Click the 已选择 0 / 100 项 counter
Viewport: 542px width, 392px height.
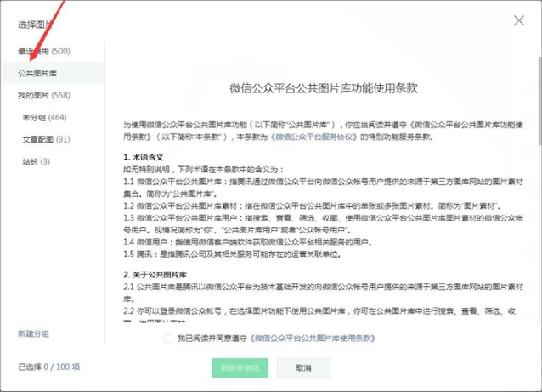[49, 367]
